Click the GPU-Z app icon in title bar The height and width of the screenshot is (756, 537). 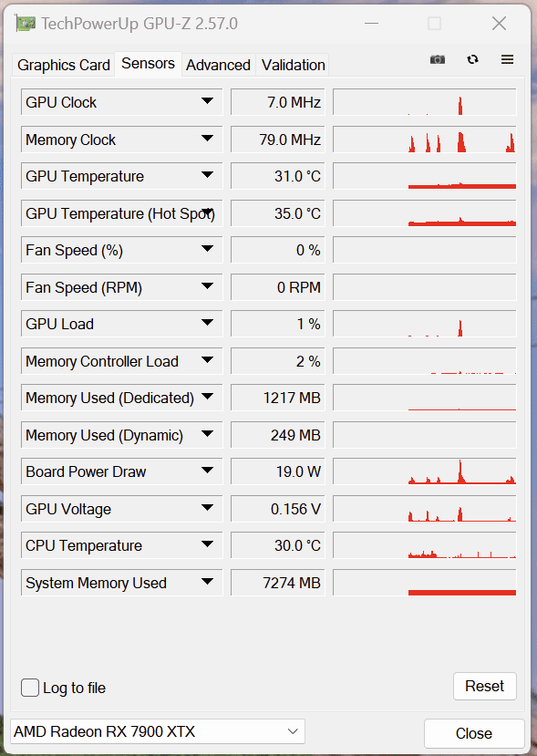pyautogui.click(x=25, y=23)
